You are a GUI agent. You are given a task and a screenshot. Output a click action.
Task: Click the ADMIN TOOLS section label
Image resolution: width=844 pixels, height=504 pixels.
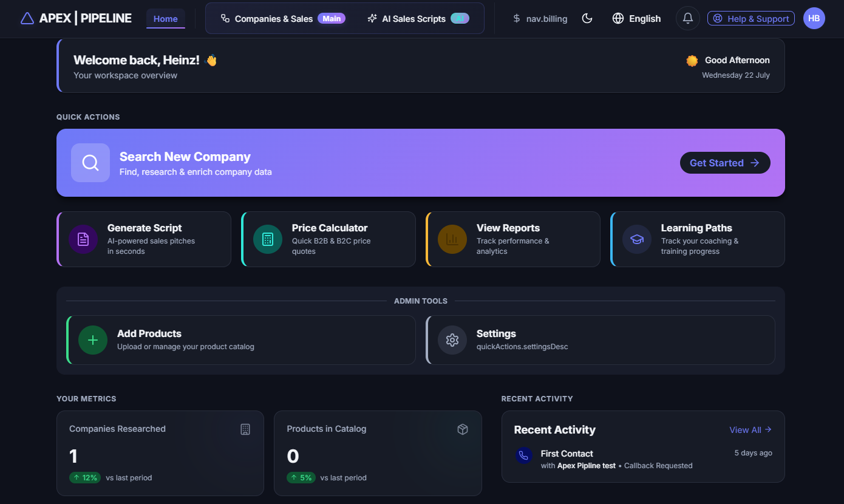click(421, 301)
